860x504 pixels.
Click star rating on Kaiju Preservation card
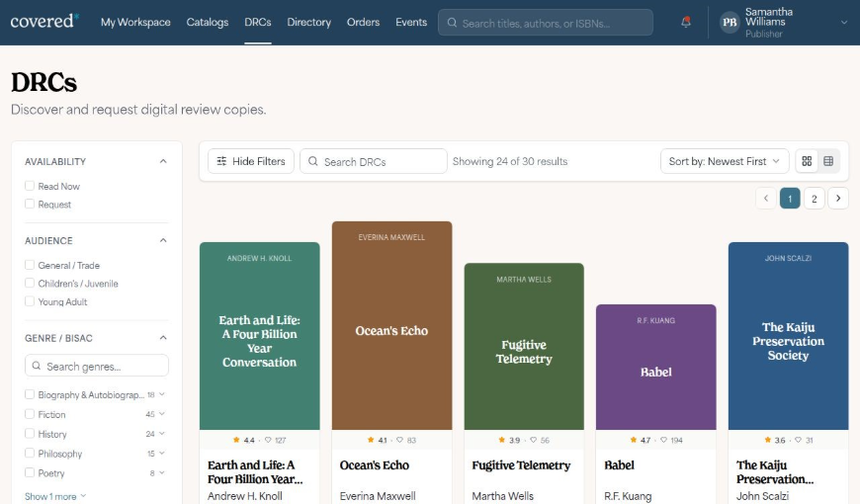pyautogui.click(x=774, y=440)
